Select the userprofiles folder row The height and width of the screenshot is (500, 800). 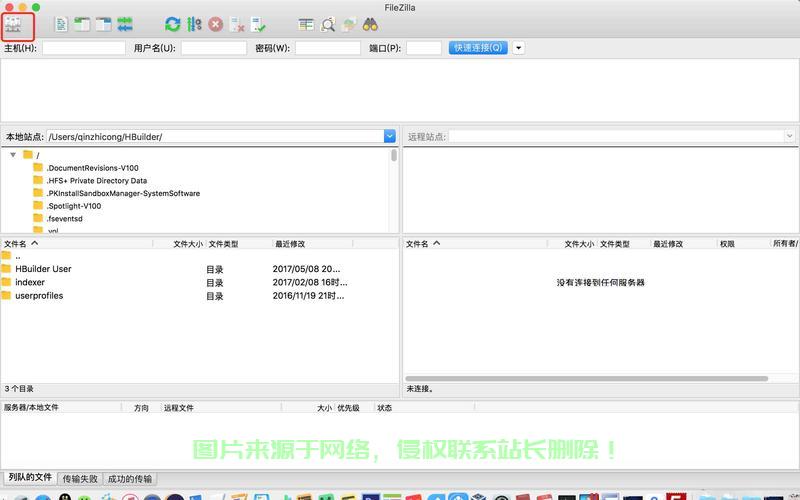point(199,295)
